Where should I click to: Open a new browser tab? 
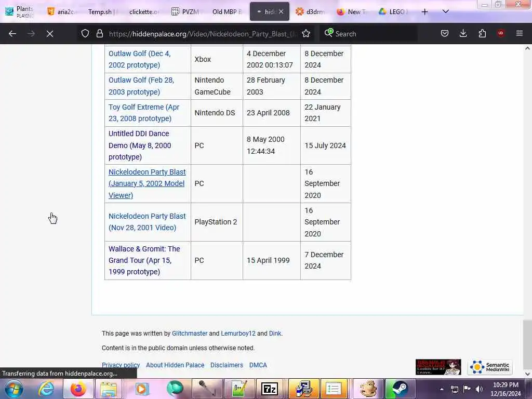[x=425, y=12]
